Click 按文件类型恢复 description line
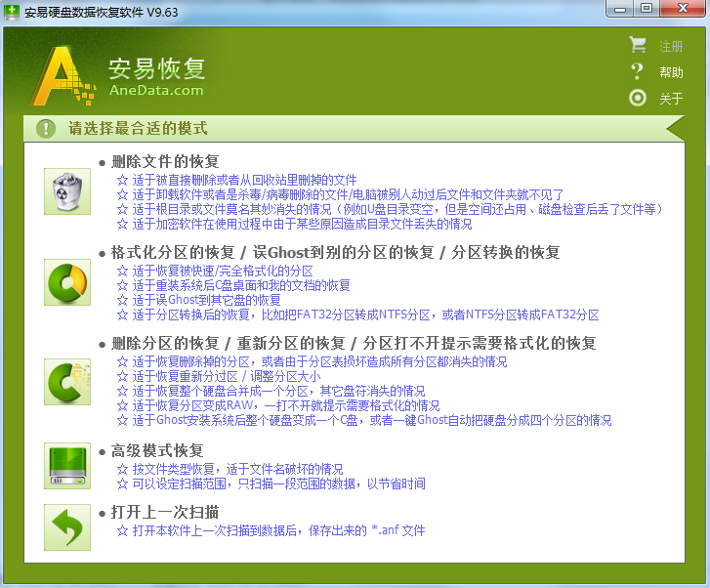The image size is (710, 588). [230, 469]
